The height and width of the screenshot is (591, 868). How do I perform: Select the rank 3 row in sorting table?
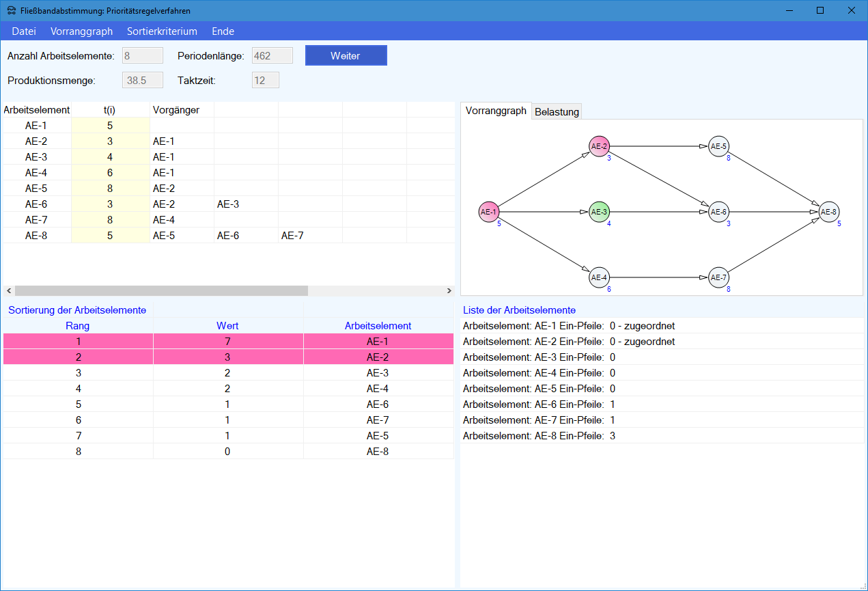[x=228, y=373]
